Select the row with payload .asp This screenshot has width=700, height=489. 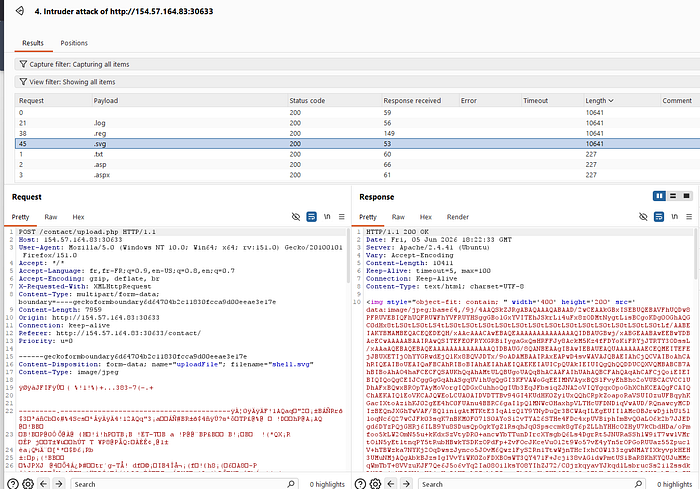click(x=357, y=164)
